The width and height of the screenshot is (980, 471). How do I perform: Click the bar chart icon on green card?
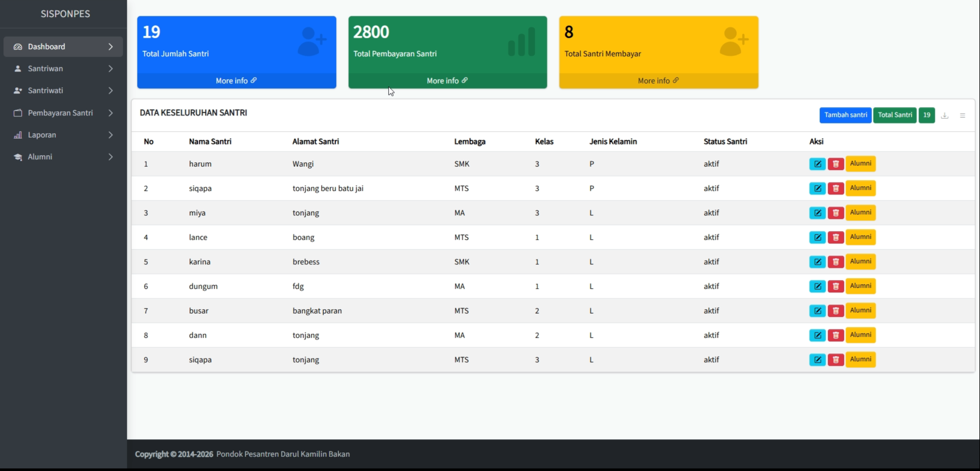[x=522, y=42]
